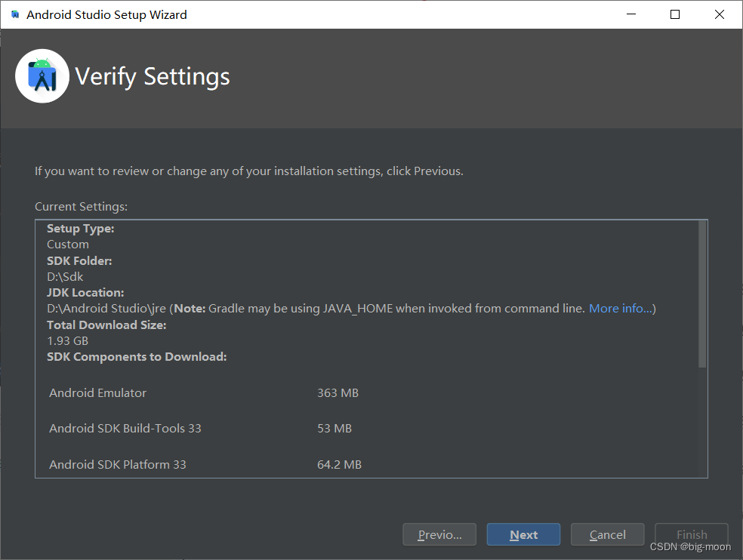Click the SDK Folder: label
This screenshot has width=743, height=560.
pyautogui.click(x=79, y=260)
